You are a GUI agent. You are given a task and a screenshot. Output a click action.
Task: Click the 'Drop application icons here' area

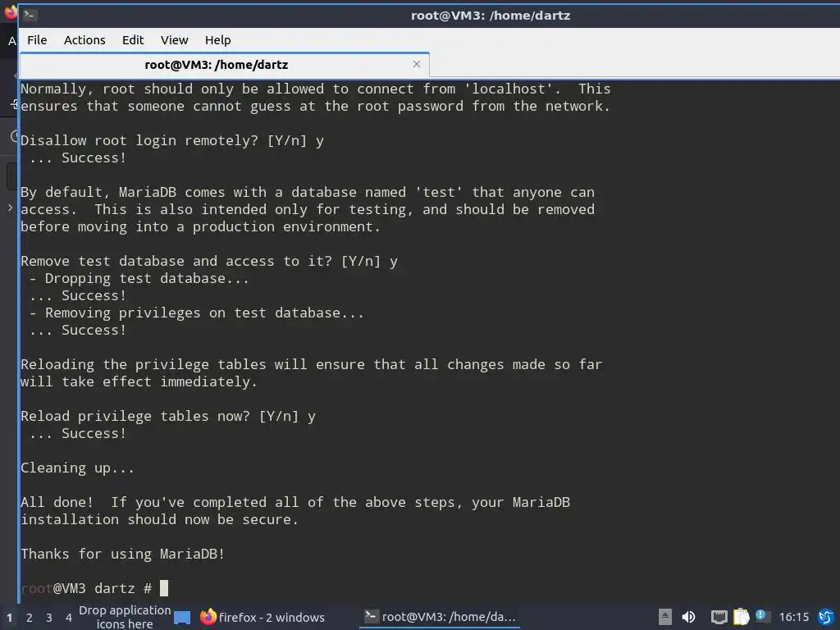[x=125, y=617]
